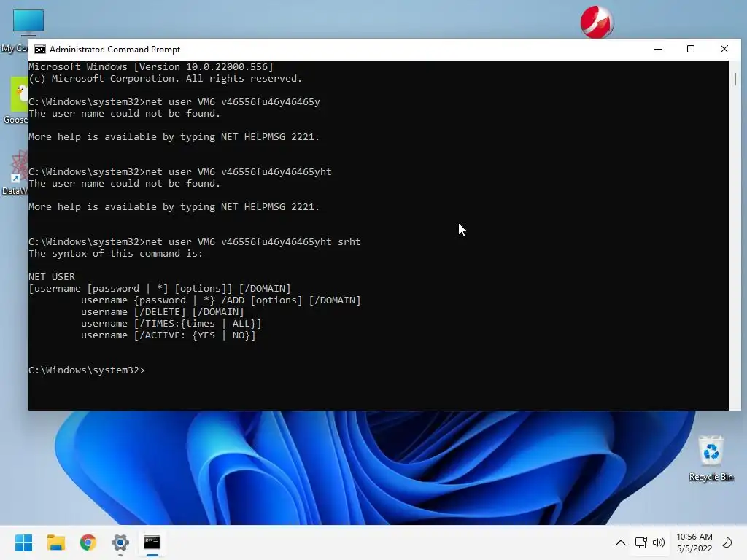Click '[username [password | *] [options]] [/DOMAIN]' line

point(160,289)
